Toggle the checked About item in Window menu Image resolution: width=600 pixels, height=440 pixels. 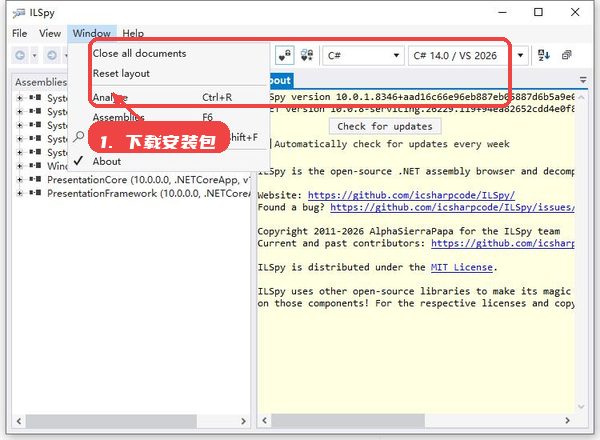pyautogui.click(x=168, y=161)
